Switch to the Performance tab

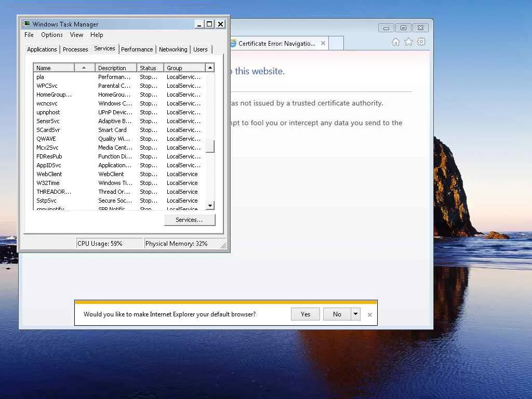137,49
